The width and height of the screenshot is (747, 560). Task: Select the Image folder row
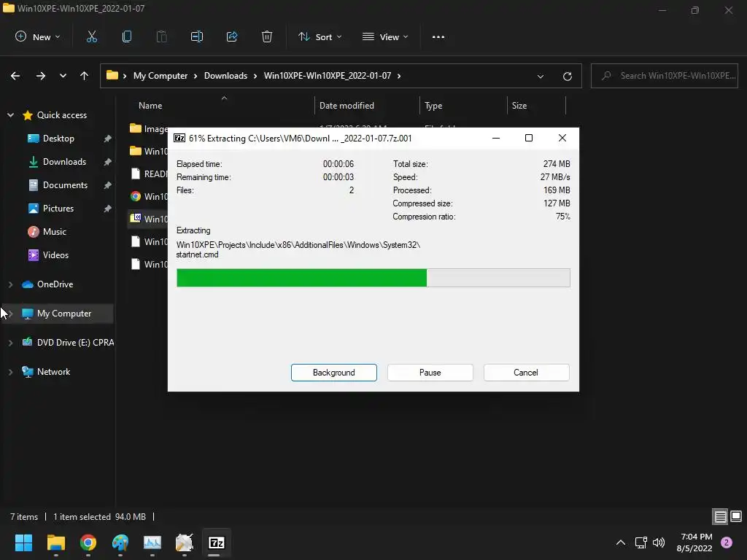pyautogui.click(x=148, y=128)
